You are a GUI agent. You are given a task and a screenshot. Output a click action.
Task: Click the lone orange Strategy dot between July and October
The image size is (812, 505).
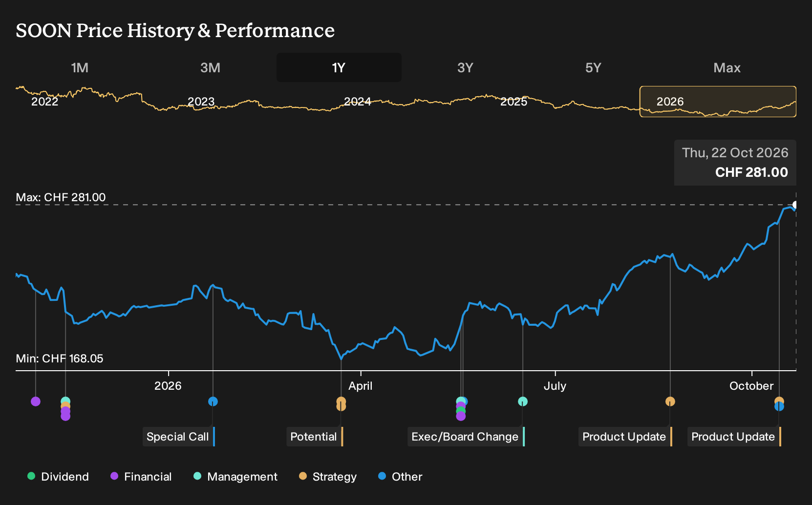pos(670,401)
